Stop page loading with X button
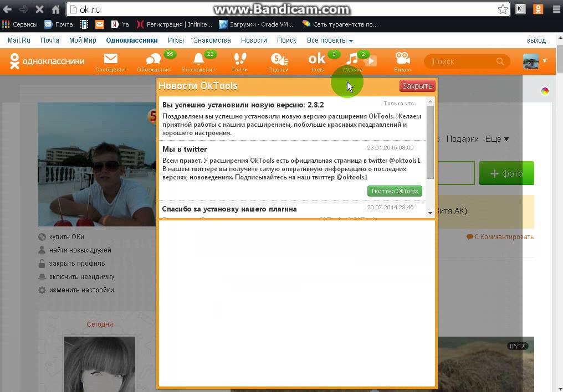This screenshot has width=563, height=392. point(39,9)
